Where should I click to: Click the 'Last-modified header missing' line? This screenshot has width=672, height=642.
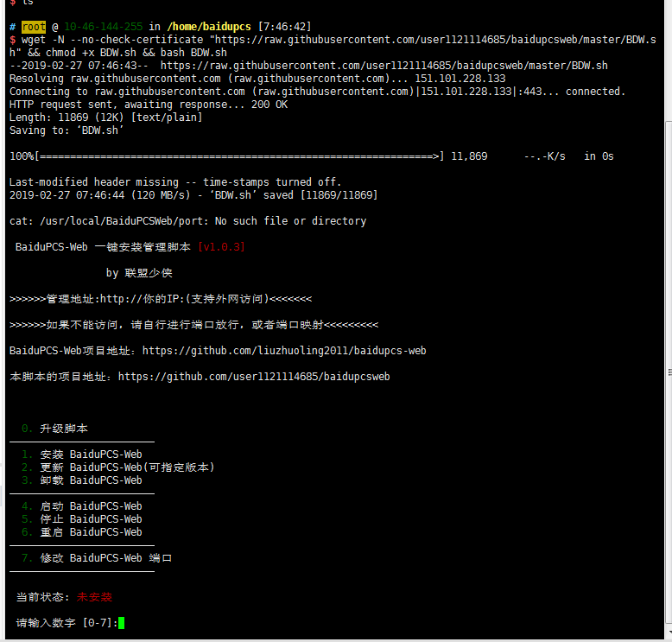pyautogui.click(x=175, y=182)
